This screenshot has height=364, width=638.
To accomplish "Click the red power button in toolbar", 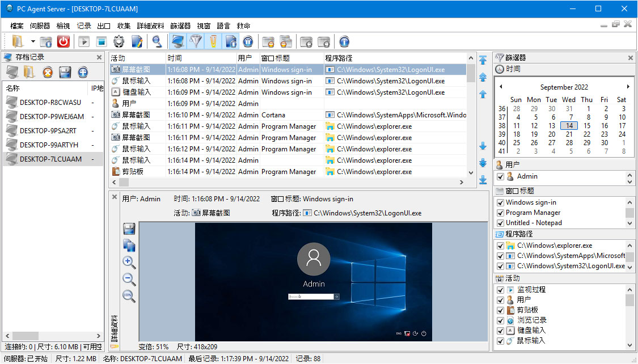I will (63, 41).
